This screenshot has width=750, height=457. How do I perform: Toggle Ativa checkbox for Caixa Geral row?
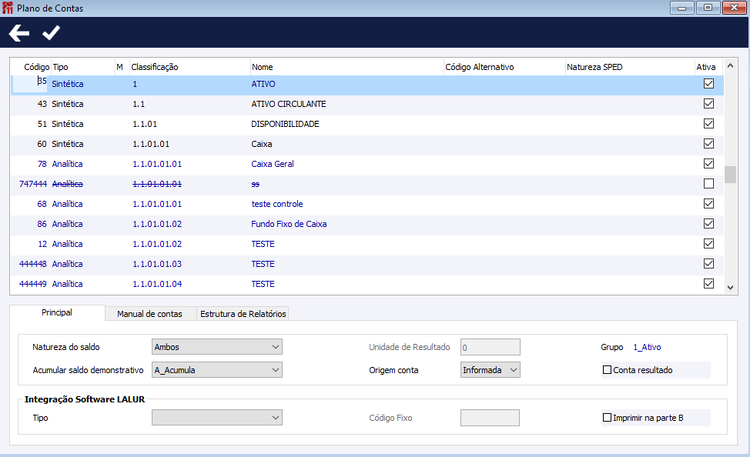pyautogui.click(x=709, y=164)
